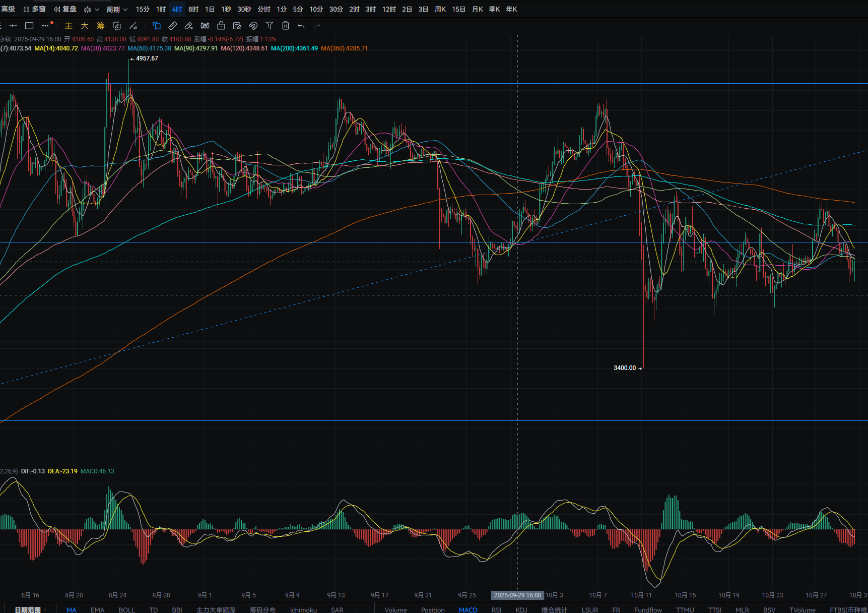Image resolution: width=868 pixels, height=613 pixels.
Task: Open the candlestick chart type dropdown
Action: point(91,9)
